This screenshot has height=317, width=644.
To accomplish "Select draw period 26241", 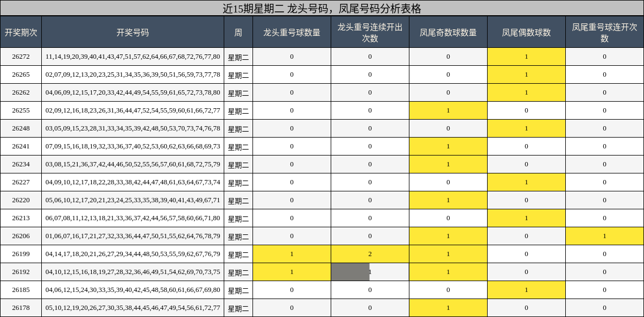I will (x=21, y=146).
